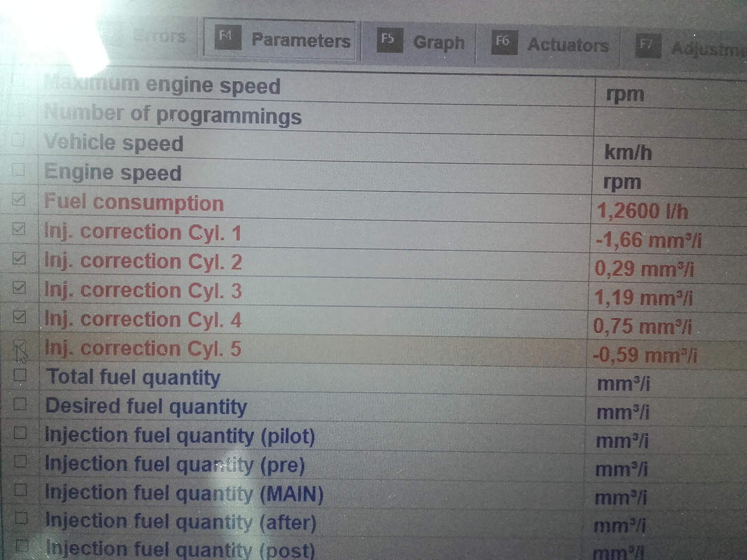Click the rpm unit of Engine speed
This screenshot has width=747, height=560.
[622, 183]
